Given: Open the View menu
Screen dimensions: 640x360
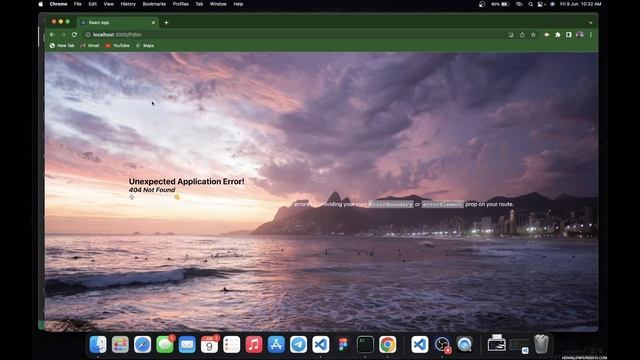Looking at the screenshot, I should pos(109,4).
